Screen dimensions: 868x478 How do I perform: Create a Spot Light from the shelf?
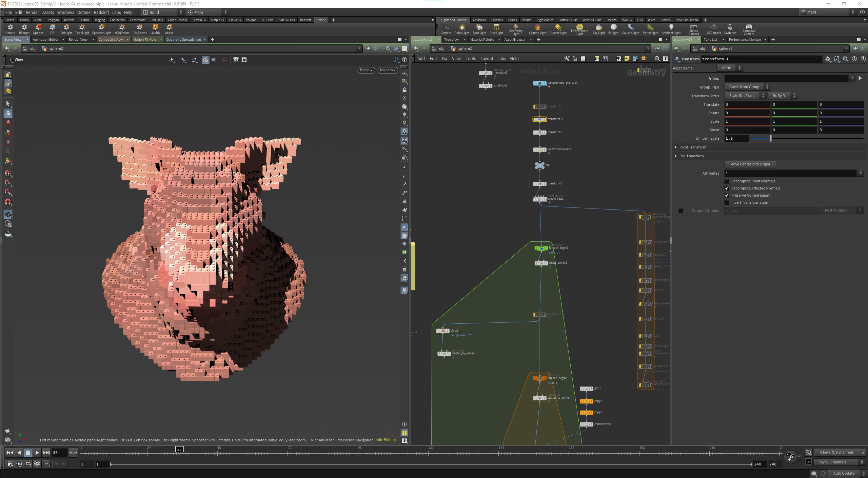479,29
